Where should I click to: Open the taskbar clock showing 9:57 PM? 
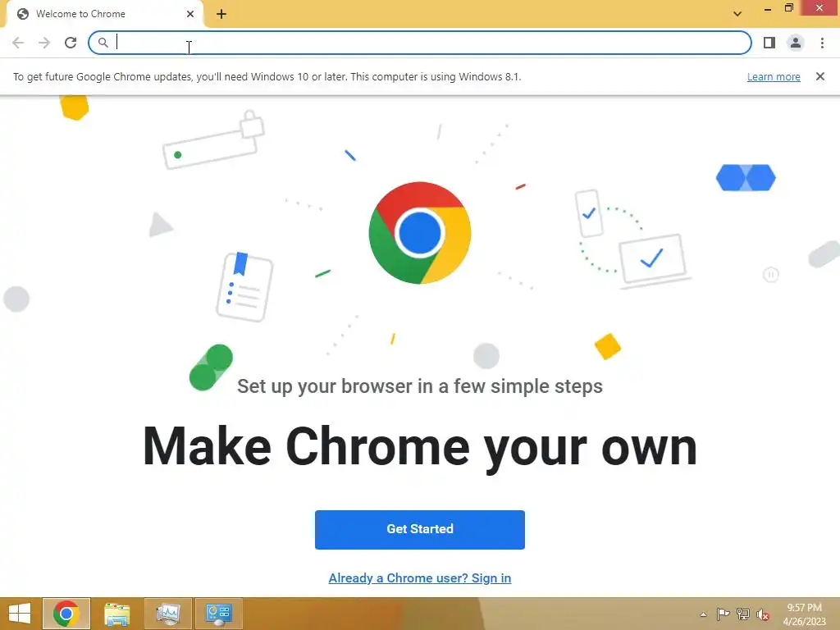[804, 614]
